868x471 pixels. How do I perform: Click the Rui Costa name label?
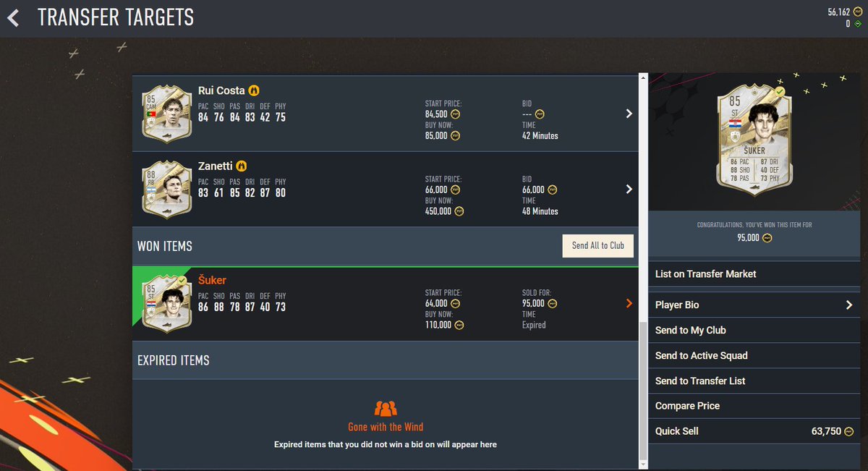pos(221,91)
